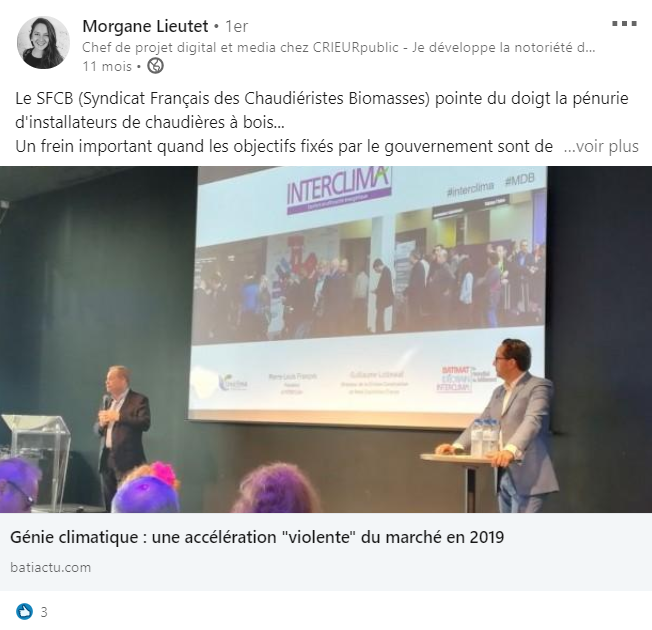Click the 1er connection degree badge
This screenshot has width=652, height=630.
point(236,26)
